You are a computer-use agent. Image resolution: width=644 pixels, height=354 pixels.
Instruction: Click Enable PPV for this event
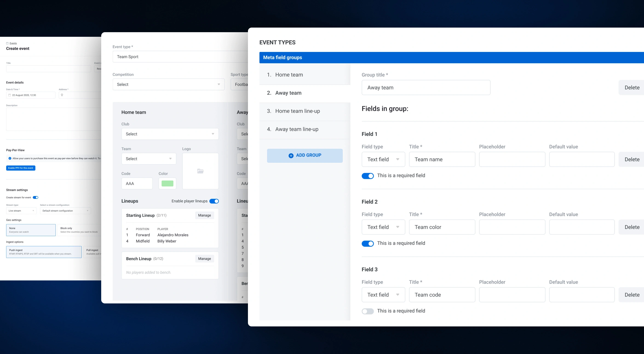click(20, 168)
